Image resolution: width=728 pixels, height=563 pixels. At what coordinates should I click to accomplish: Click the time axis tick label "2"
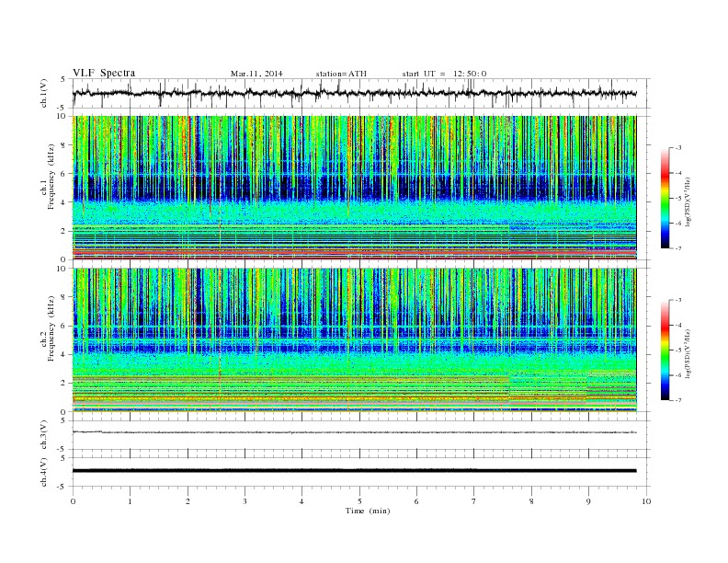188,501
